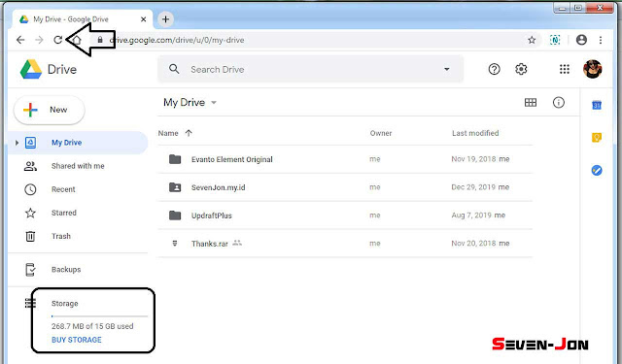Viewport: 622px width, 364px height.
Task: Bookmark this page with the star icon
Action: [532, 40]
